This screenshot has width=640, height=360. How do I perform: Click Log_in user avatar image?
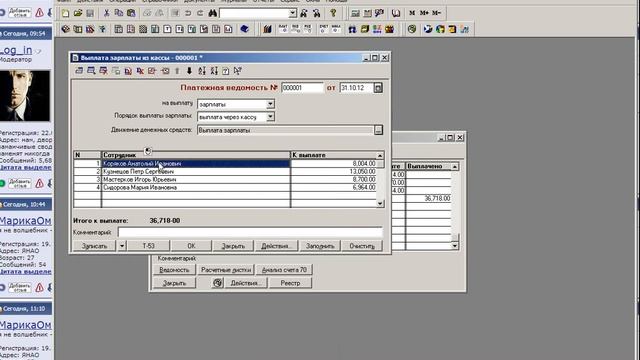pyautogui.click(x=25, y=96)
